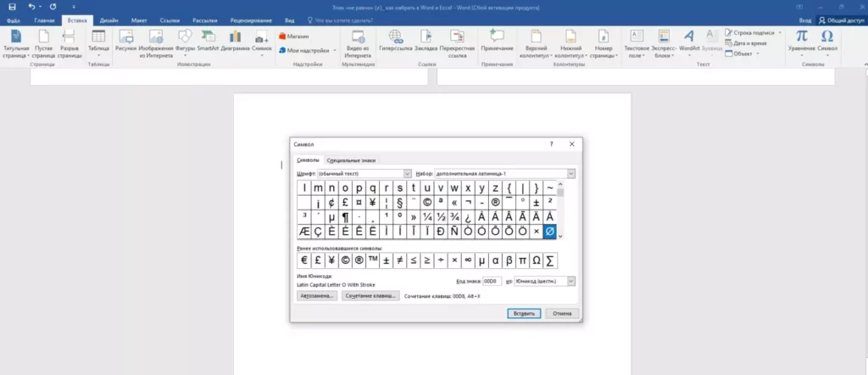Insert a Разрыв страницы page break
The height and width of the screenshot is (375, 868).
[70, 44]
